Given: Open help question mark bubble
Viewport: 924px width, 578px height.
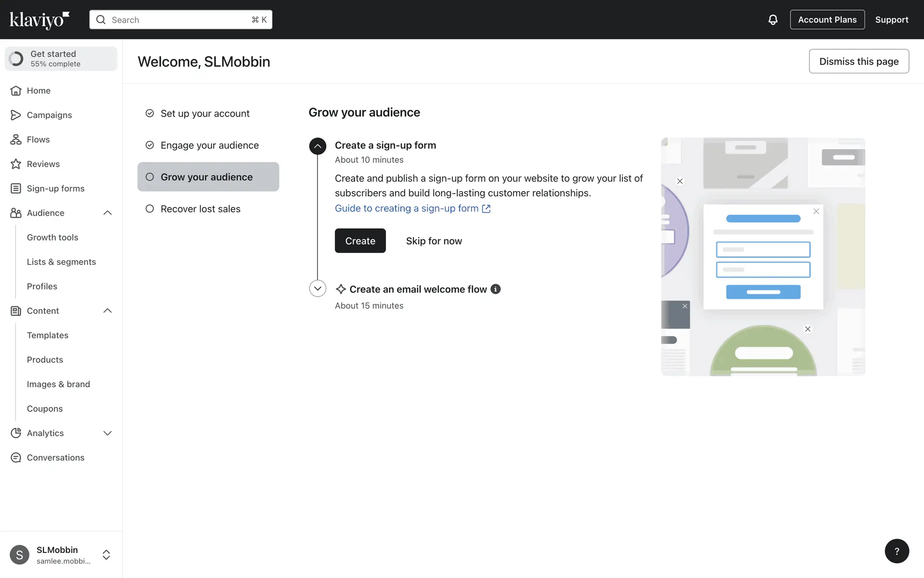Looking at the screenshot, I should 897,551.
